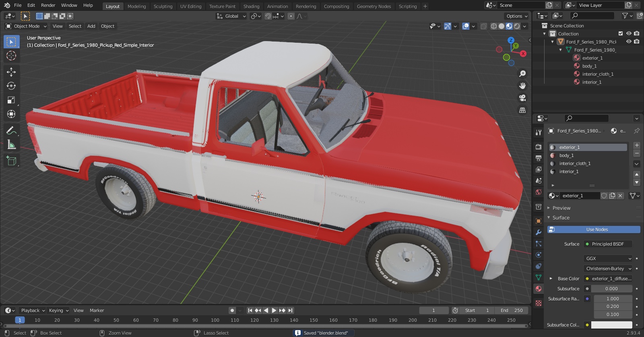Switch to Geometry Nodes workspace tab
The height and width of the screenshot is (337, 644).
tap(374, 6)
